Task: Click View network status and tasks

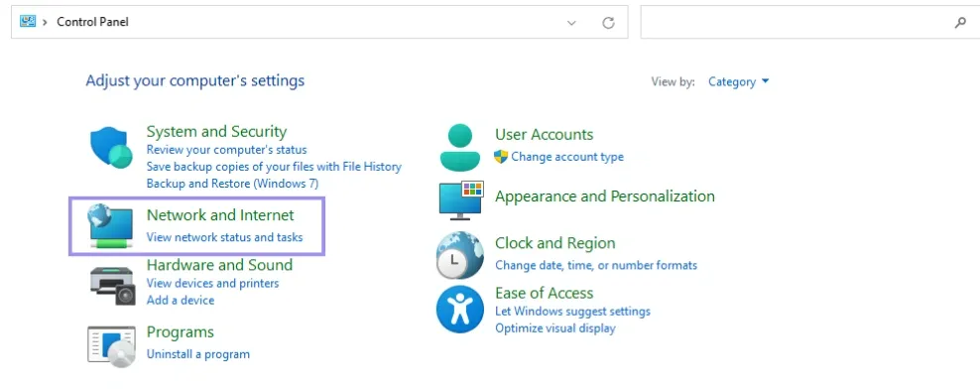Action: (224, 237)
